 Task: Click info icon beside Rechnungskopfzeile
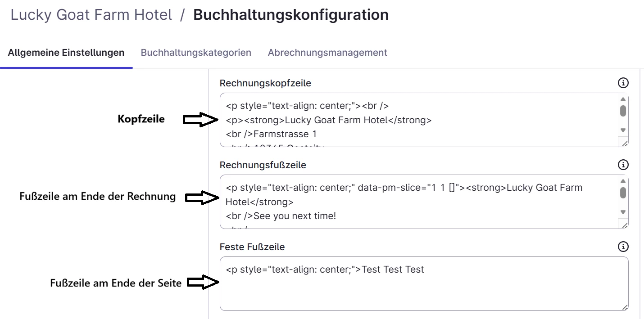pos(623,83)
